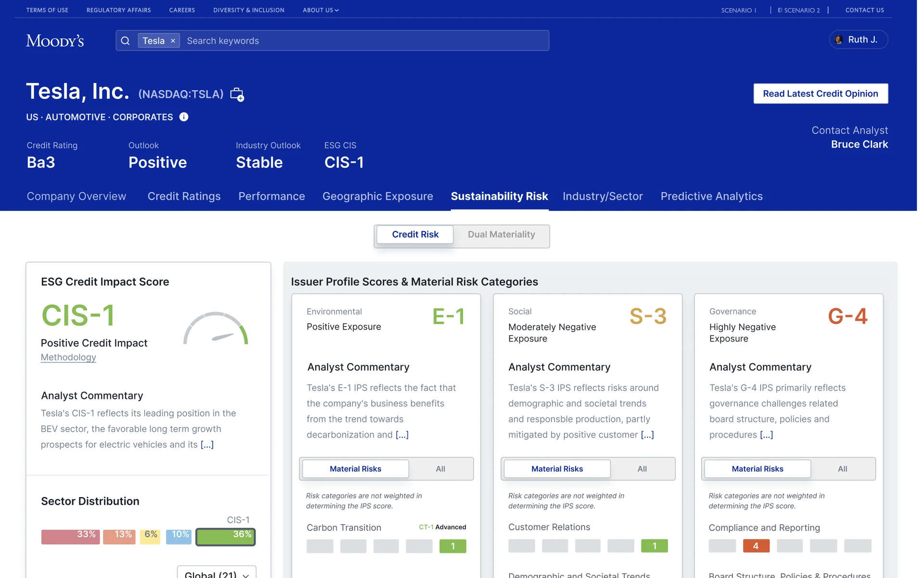Open the Company Overview tab
924x578 pixels.
tap(77, 197)
